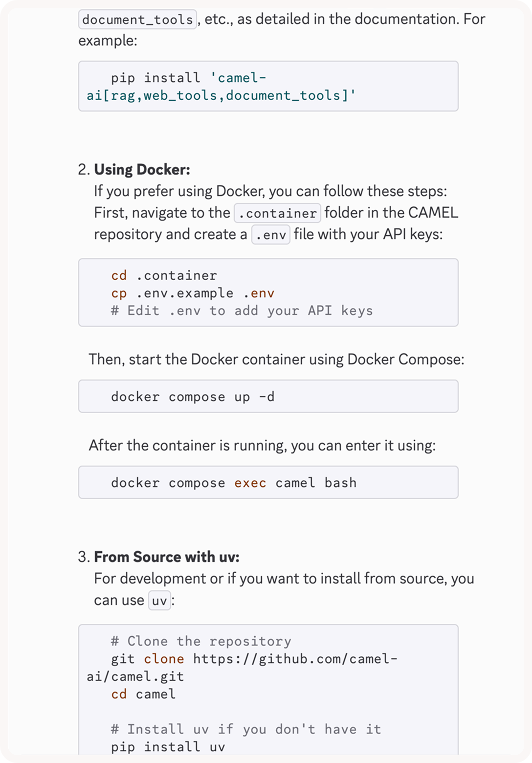Click the "pip install uv" command line
This screenshot has width=532, height=763.
coord(168,747)
